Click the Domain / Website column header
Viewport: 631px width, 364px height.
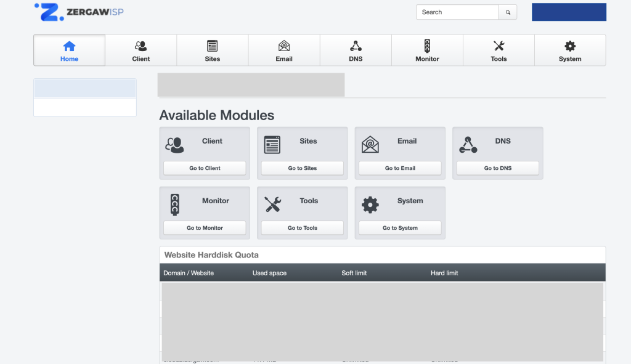[189, 273]
